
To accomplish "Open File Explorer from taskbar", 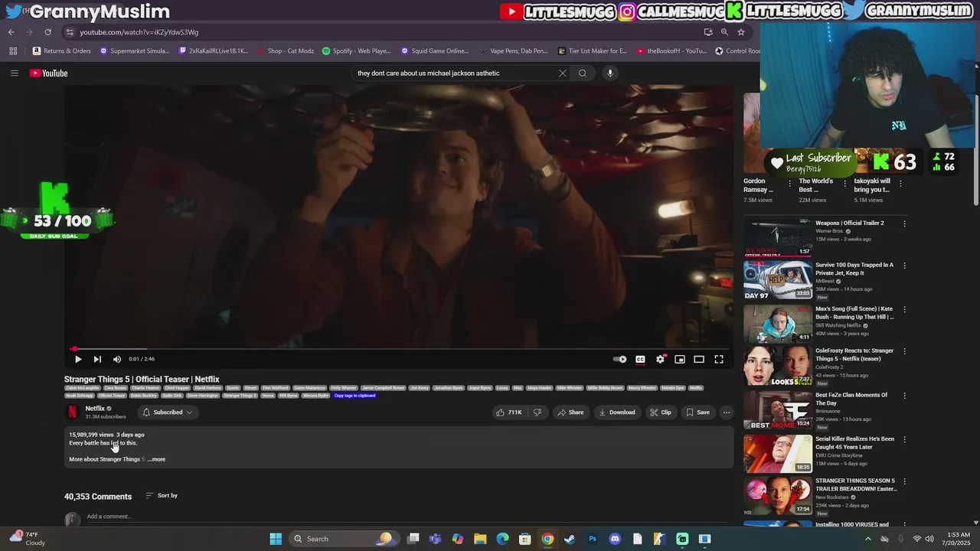I will [x=480, y=539].
